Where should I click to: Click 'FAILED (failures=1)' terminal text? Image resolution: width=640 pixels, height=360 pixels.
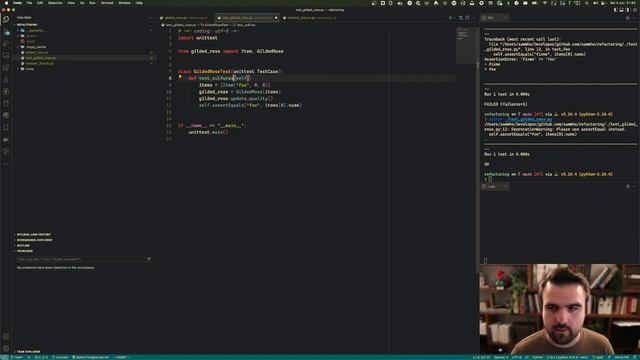(506, 104)
